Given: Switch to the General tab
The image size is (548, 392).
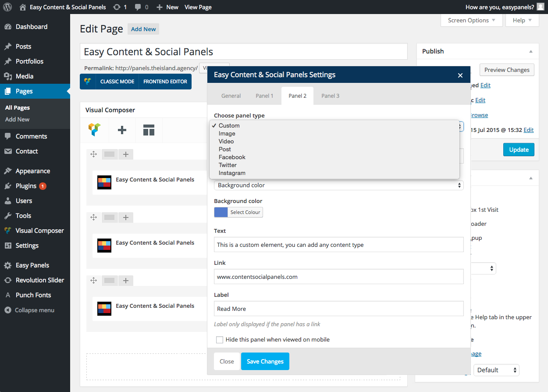Looking at the screenshot, I should (231, 96).
